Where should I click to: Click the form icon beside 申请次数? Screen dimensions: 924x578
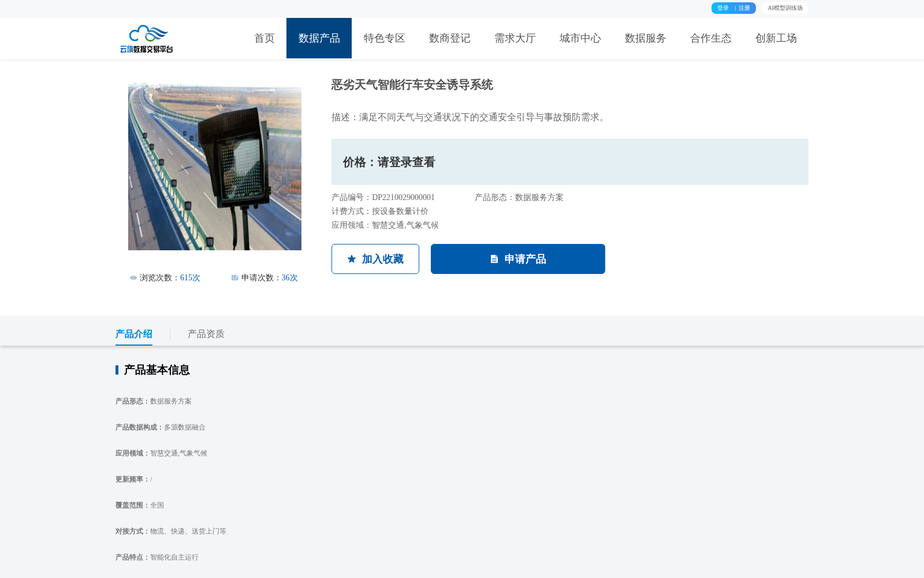point(235,278)
